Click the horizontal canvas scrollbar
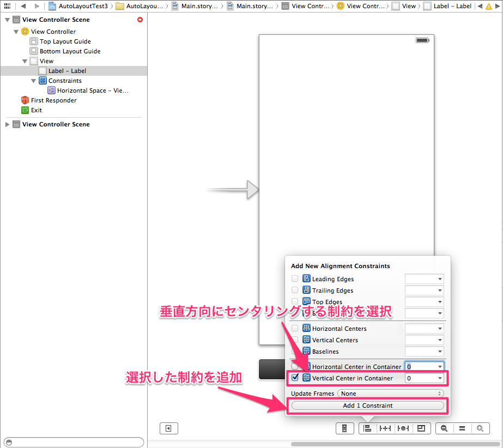The width and height of the screenshot is (503, 448). pyautogui.click(x=396, y=444)
